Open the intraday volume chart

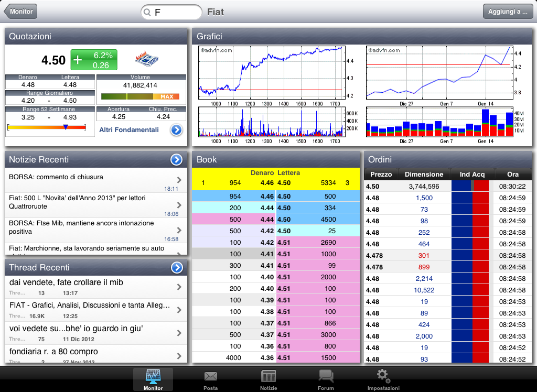[x=272, y=122]
